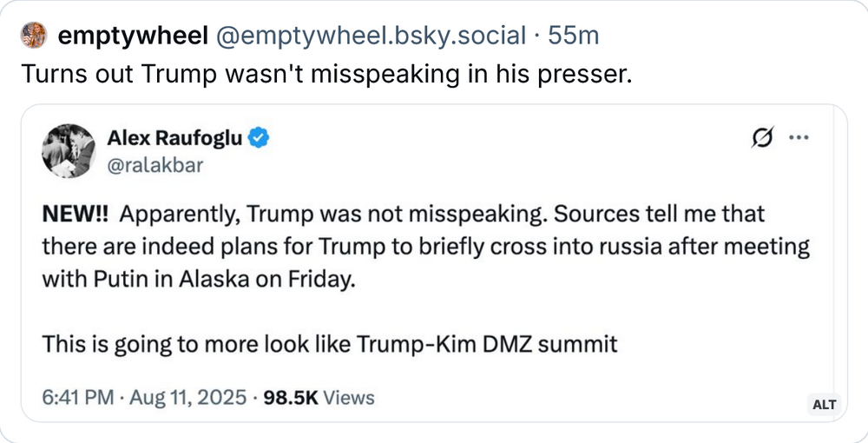Click the Grok slashed-circle icon
This screenshot has height=443, width=868.
[762, 138]
